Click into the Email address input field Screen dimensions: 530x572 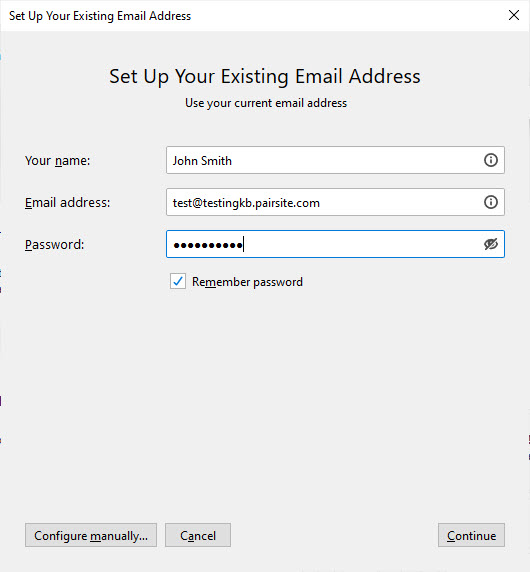[x=335, y=202]
